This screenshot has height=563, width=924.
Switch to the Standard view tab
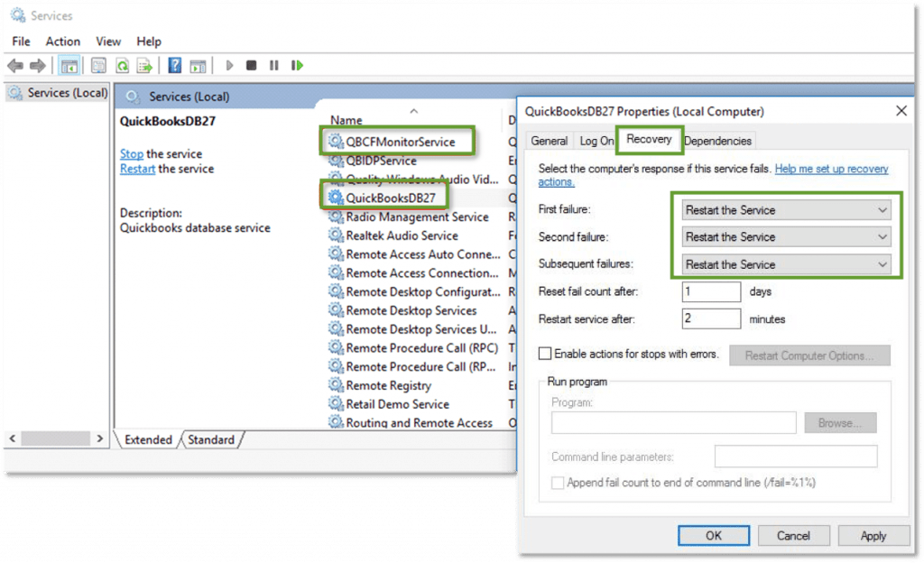(x=211, y=439)
